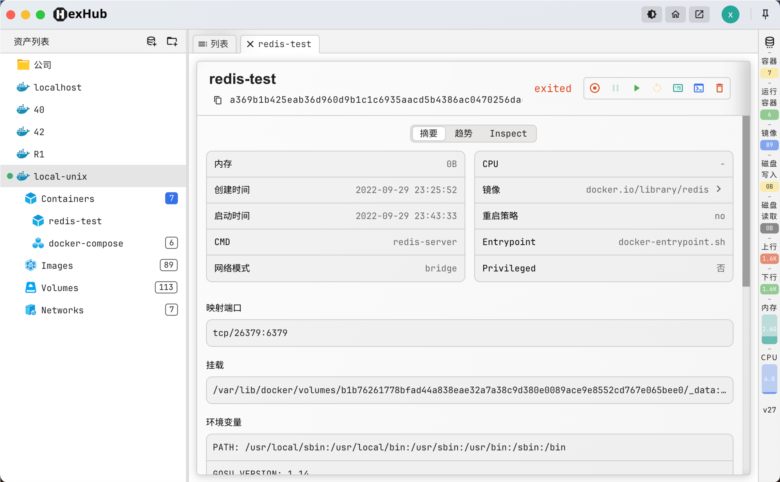
Task: Open the container logs icon
Action: 678,88
